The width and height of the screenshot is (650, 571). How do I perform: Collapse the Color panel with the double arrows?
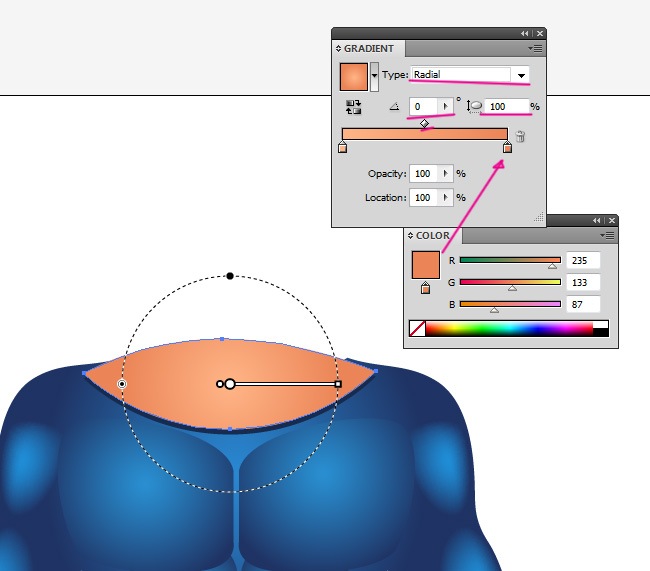[x=597, y=221]
